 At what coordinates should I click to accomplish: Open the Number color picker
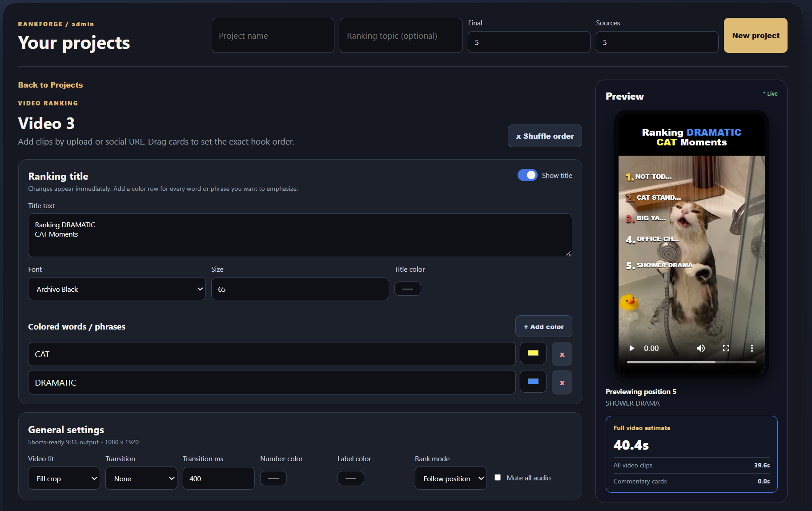[273, 478]
